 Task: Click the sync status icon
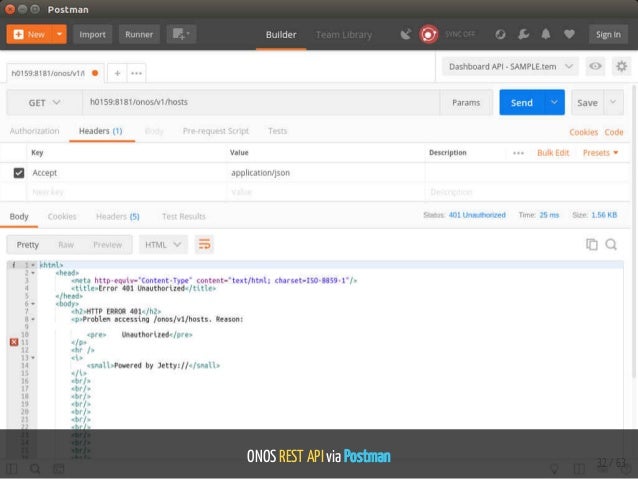pyautogui.click(x=428, y=34)
